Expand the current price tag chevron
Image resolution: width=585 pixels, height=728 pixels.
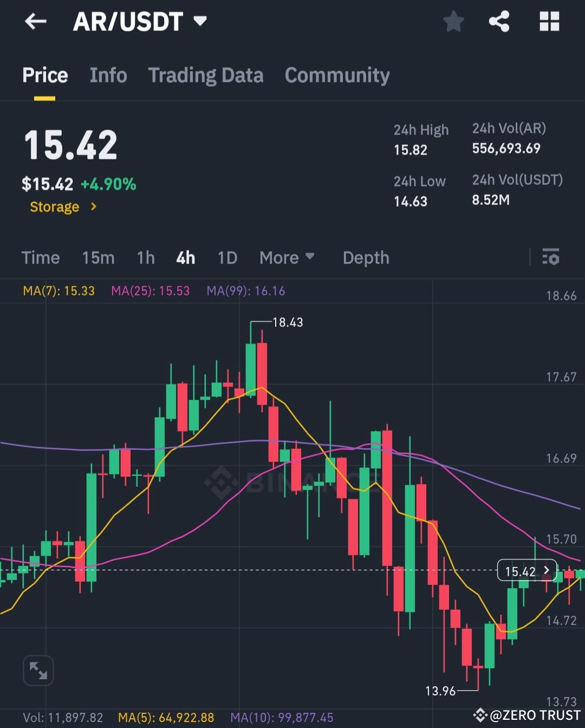[x=547, y=571]
